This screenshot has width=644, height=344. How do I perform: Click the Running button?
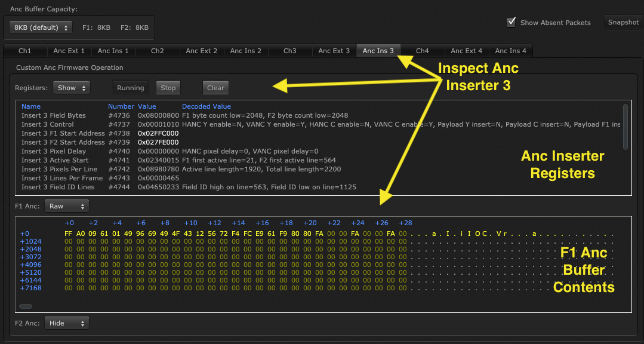130,88
